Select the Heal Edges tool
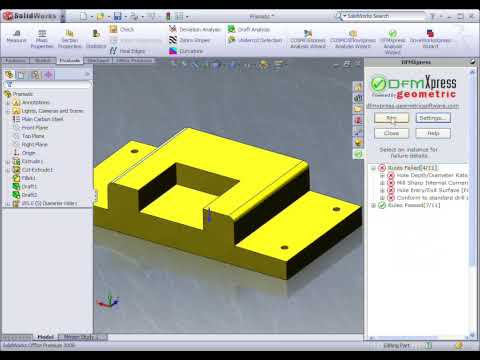Image resolution: width=480 pixels, height=360 pixels. pyautogui.click(x=127, y=51)
